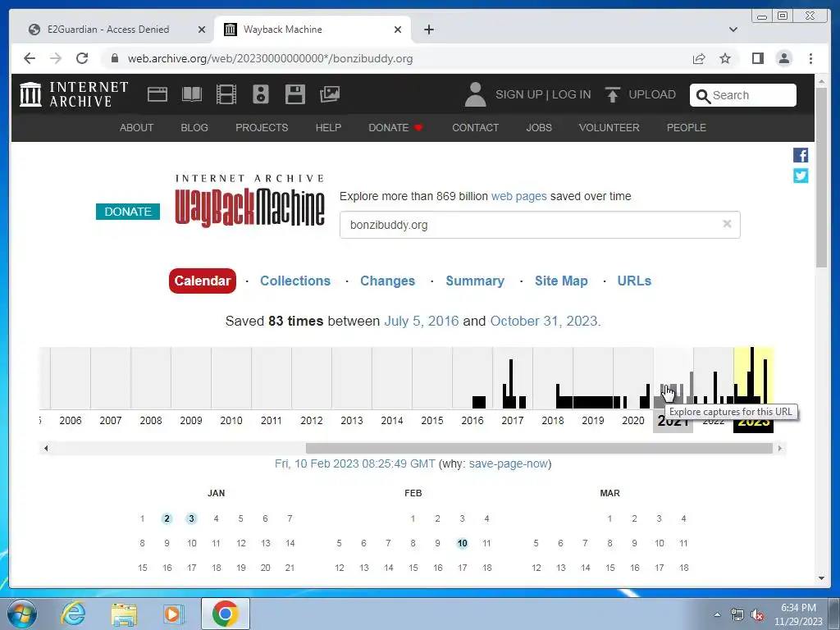Click in the Internet Archive Search box
Viewport: 840px width, 630px height.
pos(743,95)
